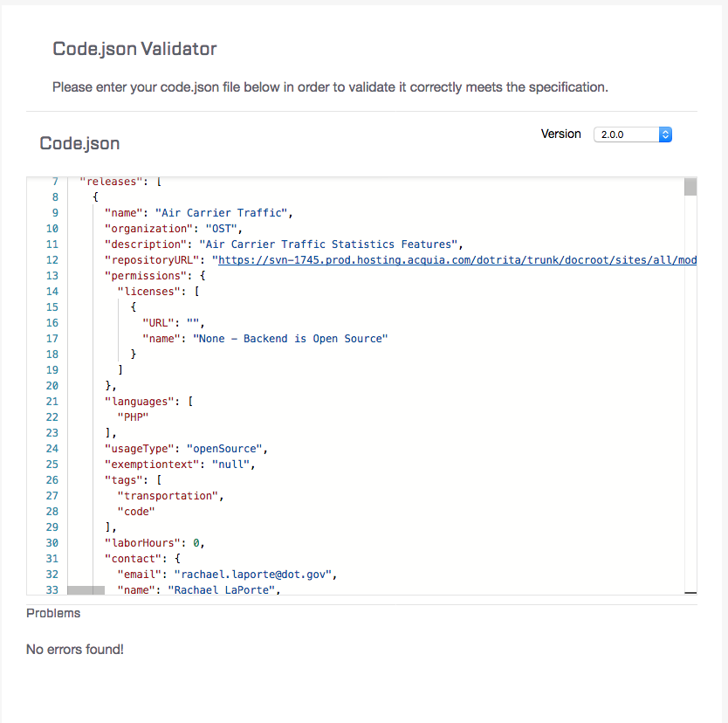This screenshot has height=723, width=728.
Task: Click the Code.json section heading
Action: point(79,143)
